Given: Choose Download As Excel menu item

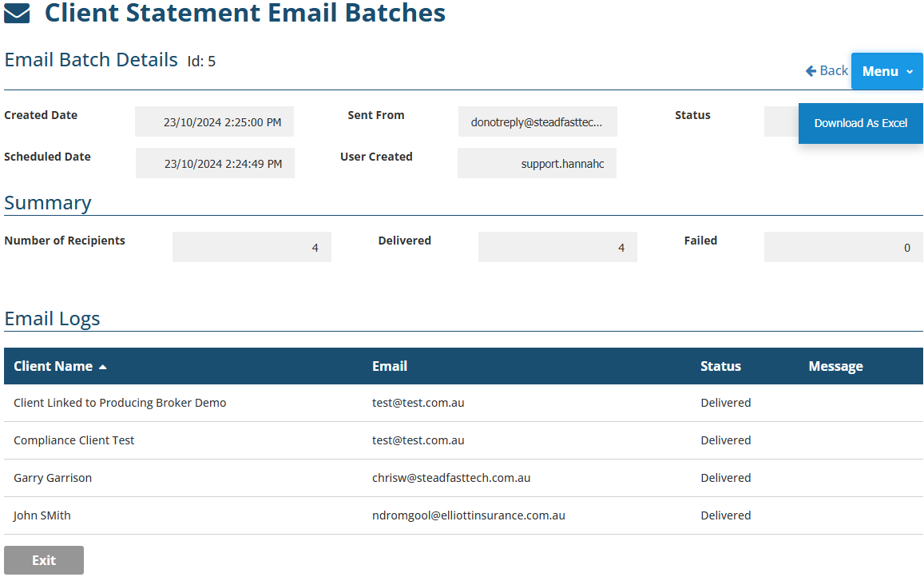Looking at the screenshot, I should (x=860, y=123).
